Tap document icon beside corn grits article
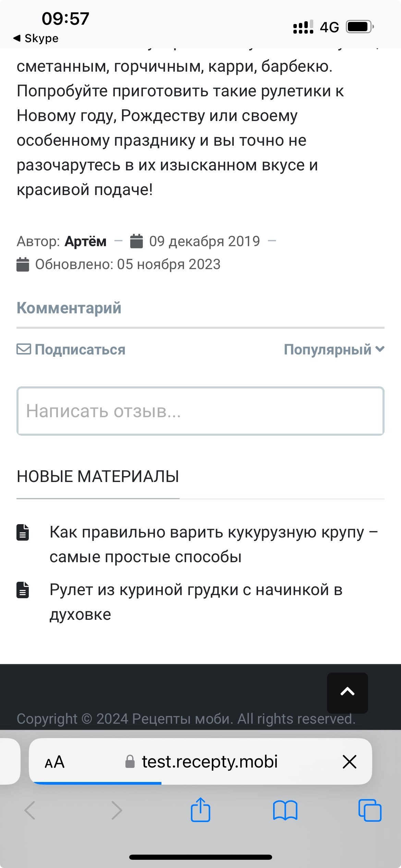 click(x=23, y=532)
